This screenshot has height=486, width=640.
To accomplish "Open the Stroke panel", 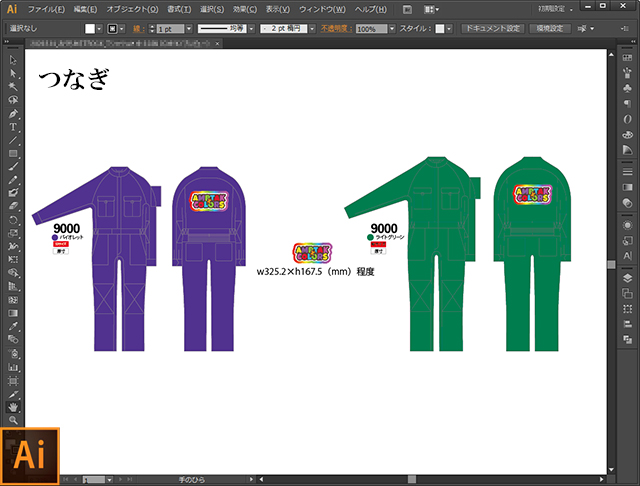I will [627, 172].
